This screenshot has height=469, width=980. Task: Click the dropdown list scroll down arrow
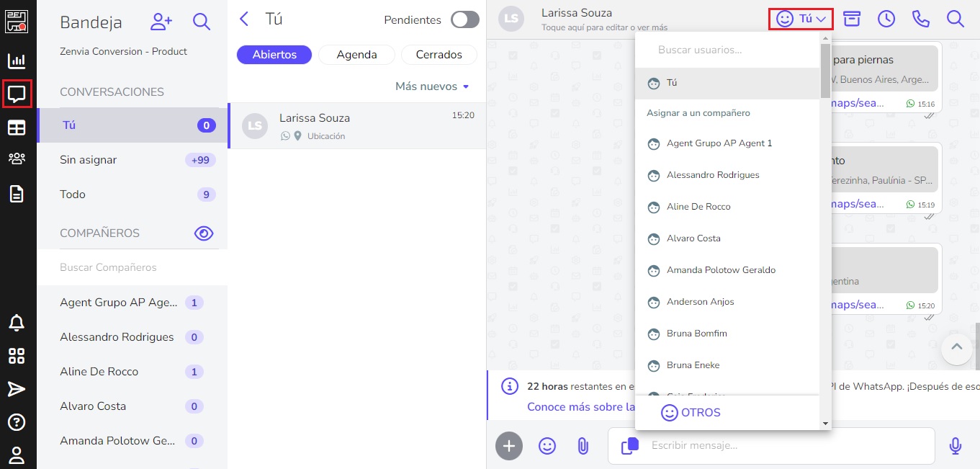pos(825,423)
